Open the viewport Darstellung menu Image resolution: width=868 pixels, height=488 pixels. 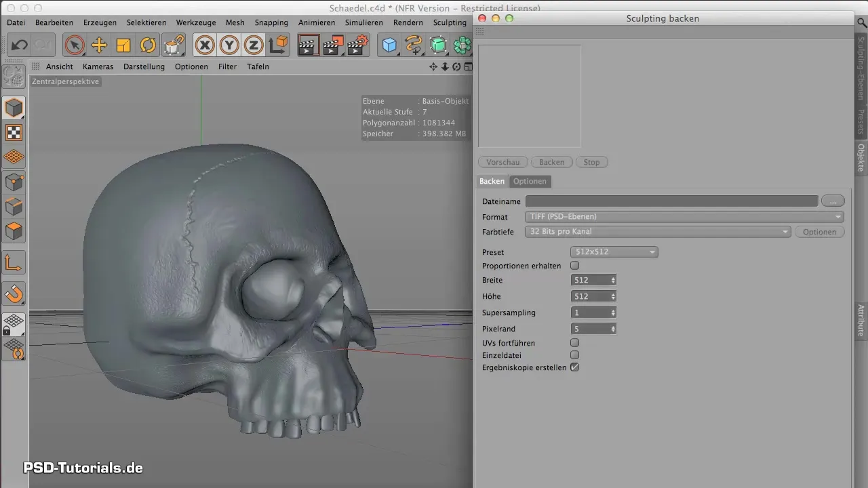click(x=144, y=66)
